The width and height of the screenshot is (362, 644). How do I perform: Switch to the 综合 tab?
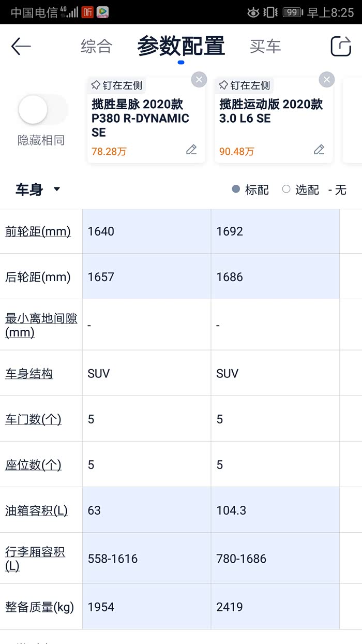click(96, 47)
